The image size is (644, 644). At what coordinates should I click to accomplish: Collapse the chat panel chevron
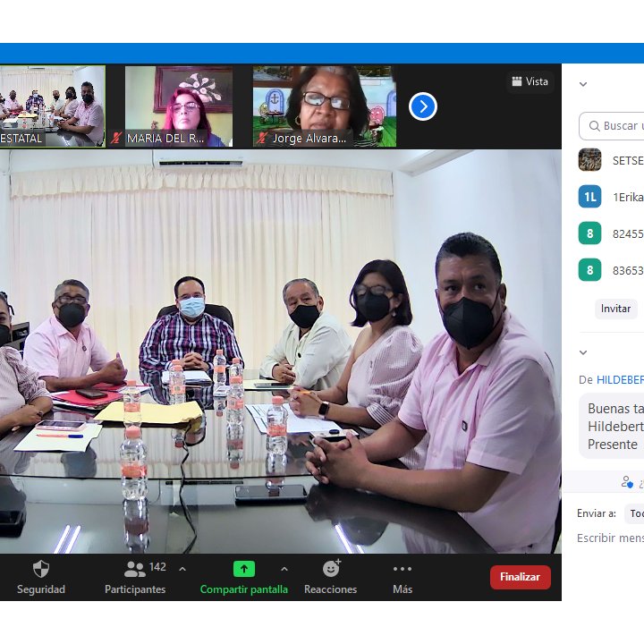click(x=583, y=352)
